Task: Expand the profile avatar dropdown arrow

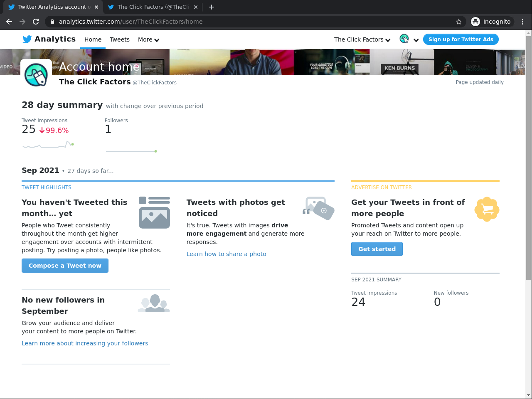Action: coord(416,40)
